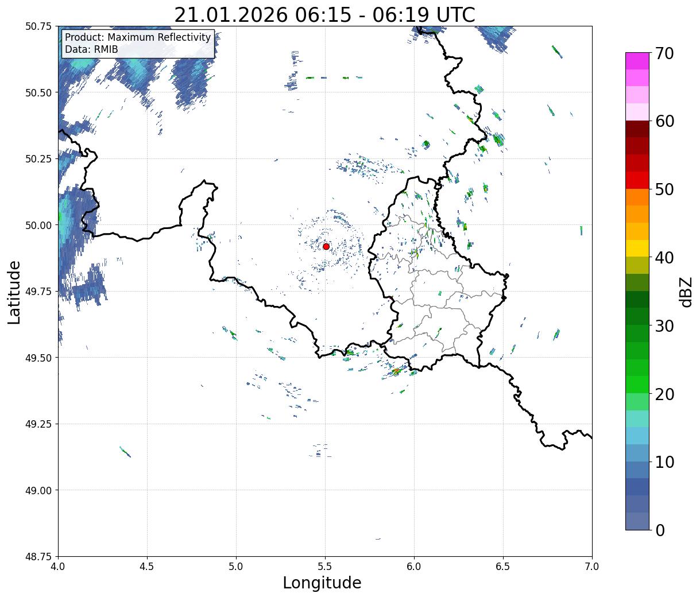
Task: Click the longitude tick label 5.5
Action: pyautogui.click(x=325, y=567)
